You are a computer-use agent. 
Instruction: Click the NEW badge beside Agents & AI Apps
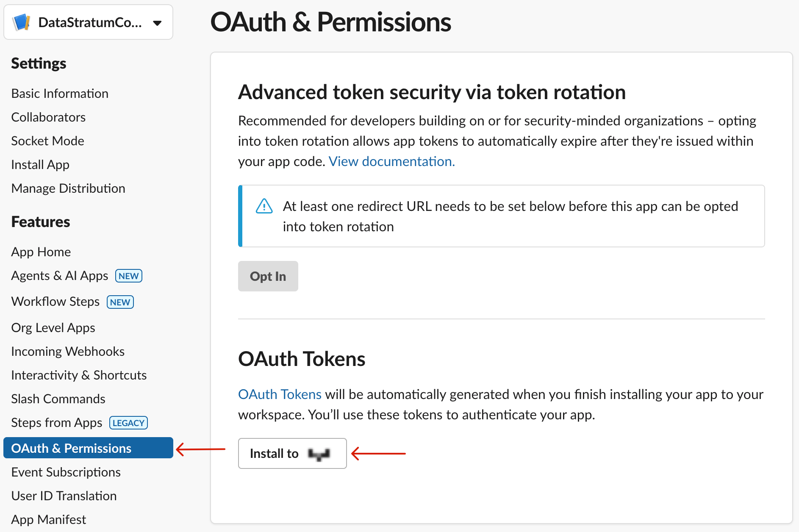pyautogui.click(x=128, y=276)
